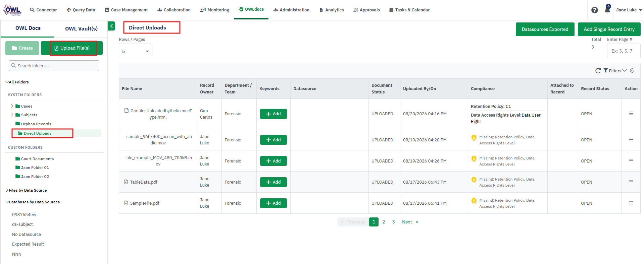644x264 pixels.
Task: Open Tasks & Calendar
Action: 409,10
